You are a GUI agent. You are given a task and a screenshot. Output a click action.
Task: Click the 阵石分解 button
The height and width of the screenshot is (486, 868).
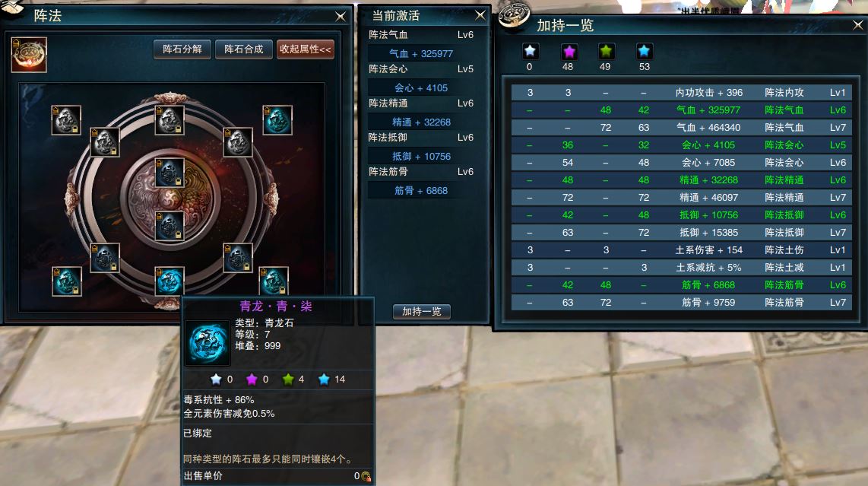(x=182, y=49)
